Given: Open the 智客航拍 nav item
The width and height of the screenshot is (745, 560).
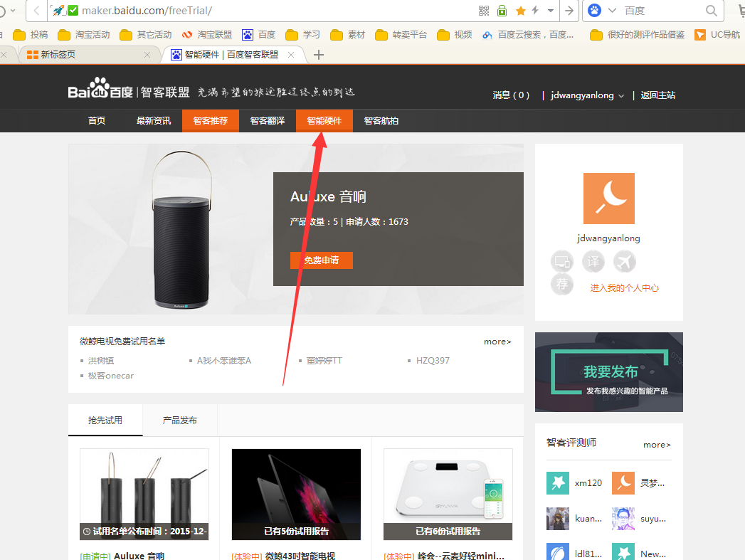Looking at the screenshot, I should tap(381, 121).
